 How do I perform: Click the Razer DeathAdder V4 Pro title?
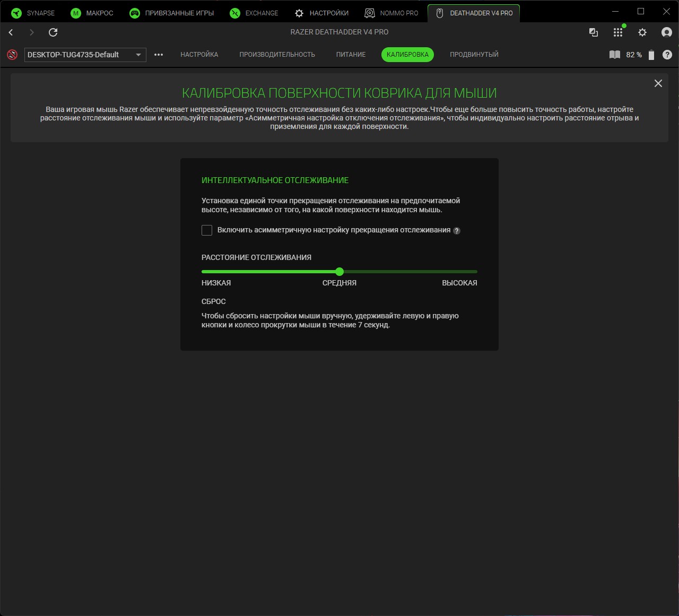tap(339, 32)
